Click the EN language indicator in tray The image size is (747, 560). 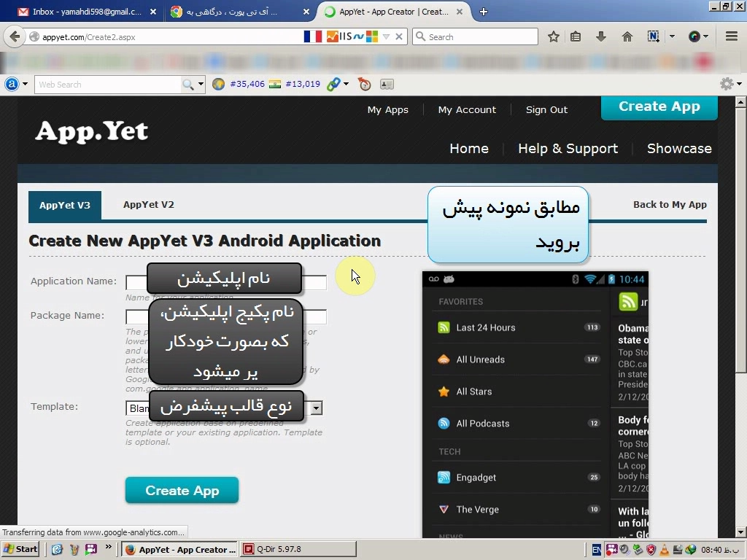pyautogui.click(x=597, y=550)
